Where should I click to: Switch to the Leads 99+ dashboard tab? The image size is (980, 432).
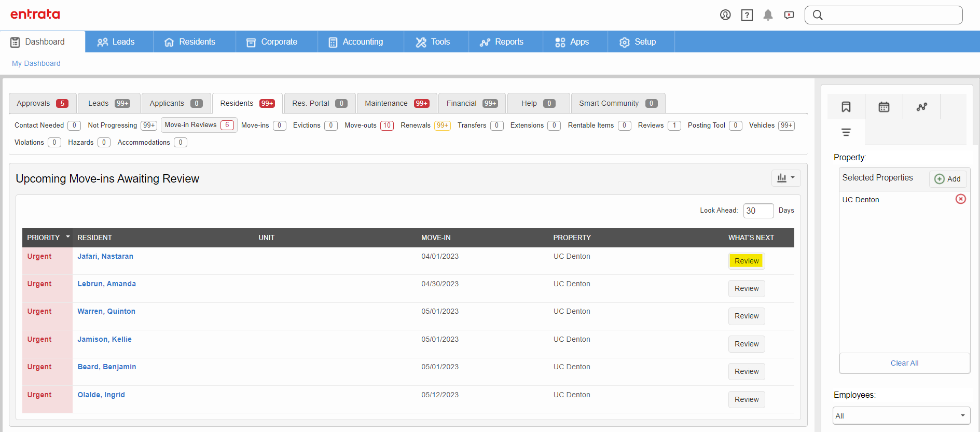point(109,103)
